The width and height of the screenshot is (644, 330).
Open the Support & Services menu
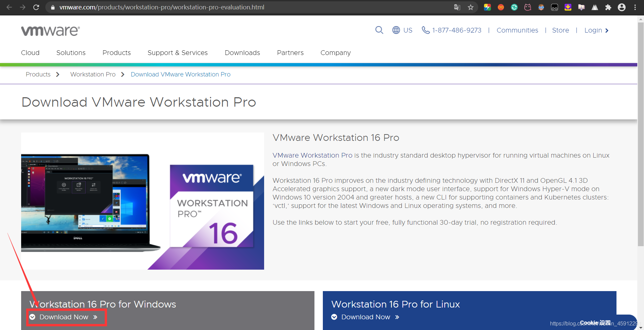[x=178, y=53]
